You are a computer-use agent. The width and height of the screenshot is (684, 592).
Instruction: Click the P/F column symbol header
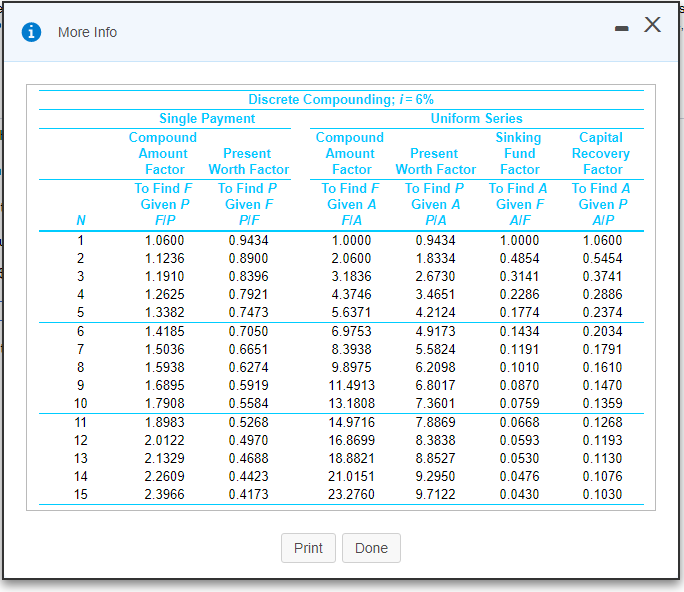point(249,220)
